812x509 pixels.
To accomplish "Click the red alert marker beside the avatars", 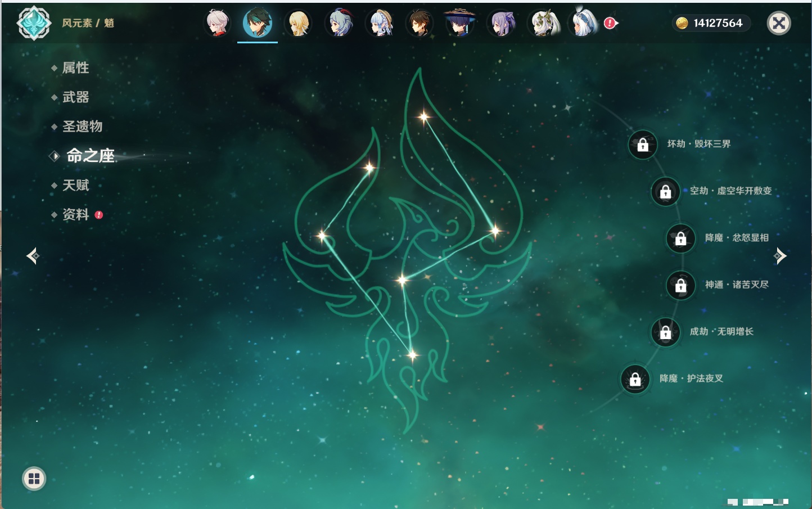I will click(610, 23).
